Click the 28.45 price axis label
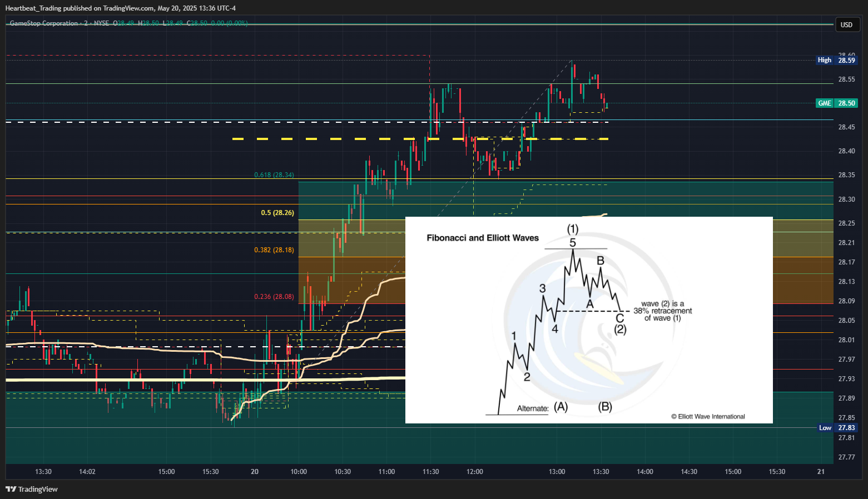Image resolution: width=868 pixels, height=499 pixels. click(x=847, y=127)
